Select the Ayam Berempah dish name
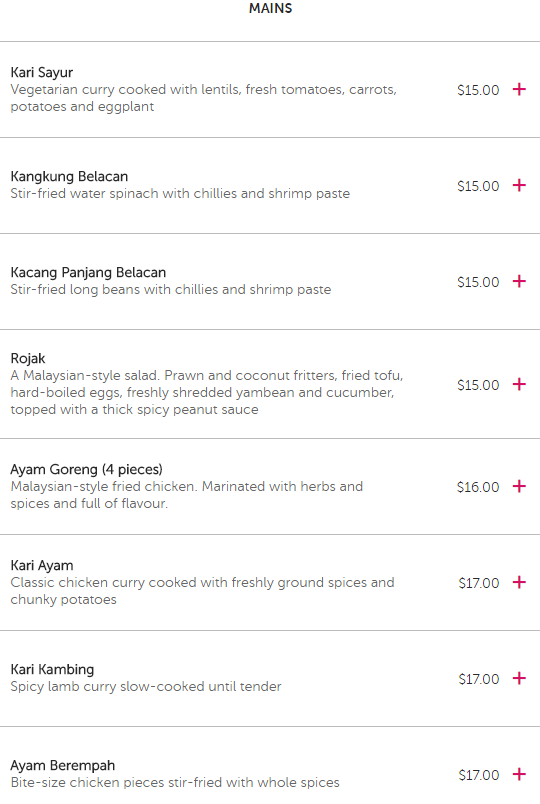This screenshot has height=804, width=540. [x=63, y=766]
